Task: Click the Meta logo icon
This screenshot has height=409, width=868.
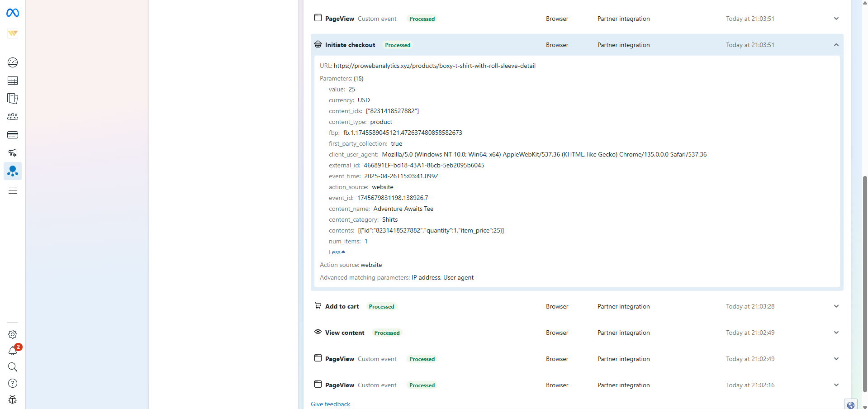Action: tap(13, 13)
